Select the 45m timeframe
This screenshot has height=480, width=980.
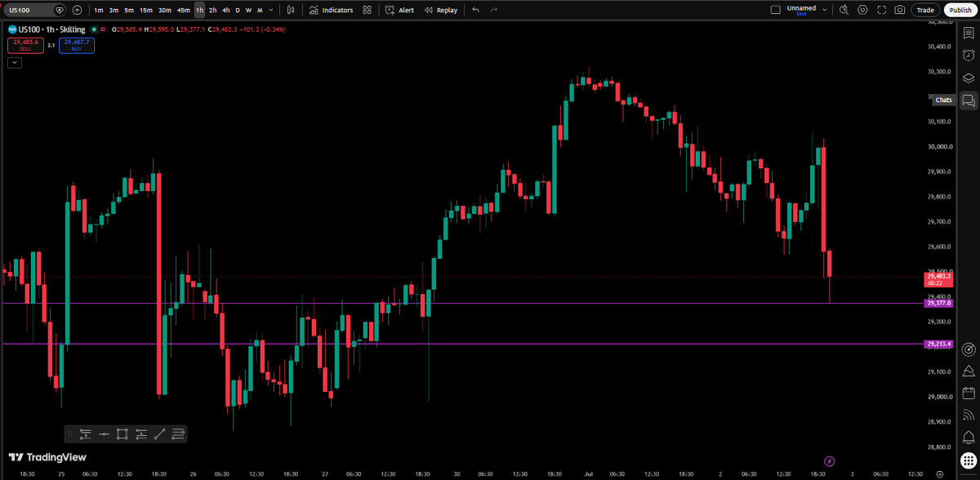point(183,10)
